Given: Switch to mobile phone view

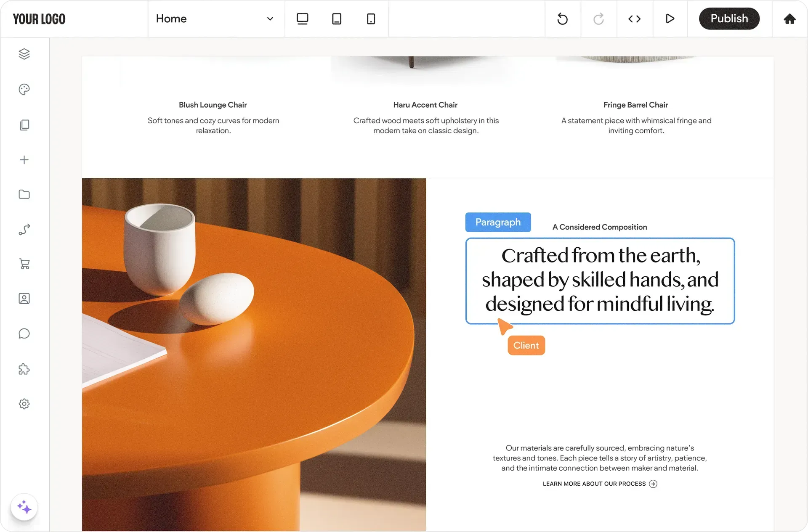Looking at the screenshot, I should point(371,19).
